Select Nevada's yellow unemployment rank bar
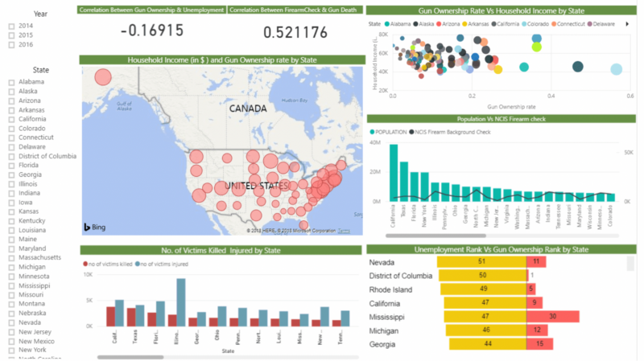Viewport: 644px width, 361px height. (481, 262)
